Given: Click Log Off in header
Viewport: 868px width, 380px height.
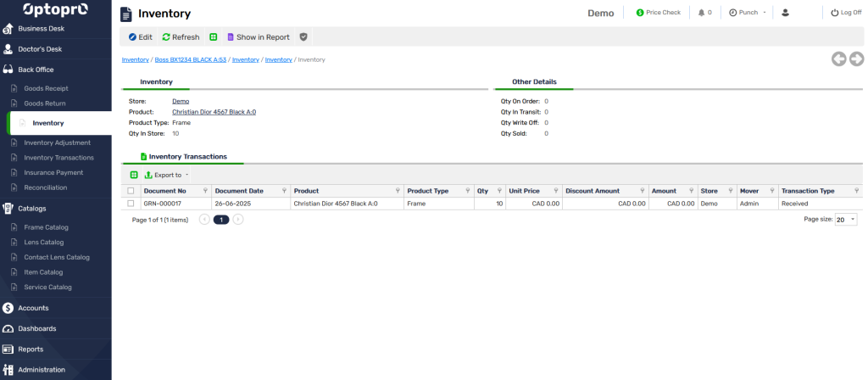Looking at the screenshot, I should pyautogui.click(x=845, y=13).
